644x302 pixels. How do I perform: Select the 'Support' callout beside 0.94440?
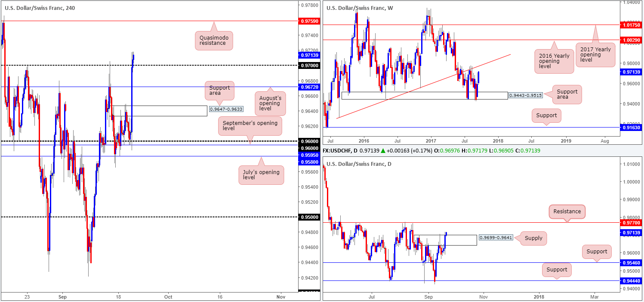click(x=557, y=270)
